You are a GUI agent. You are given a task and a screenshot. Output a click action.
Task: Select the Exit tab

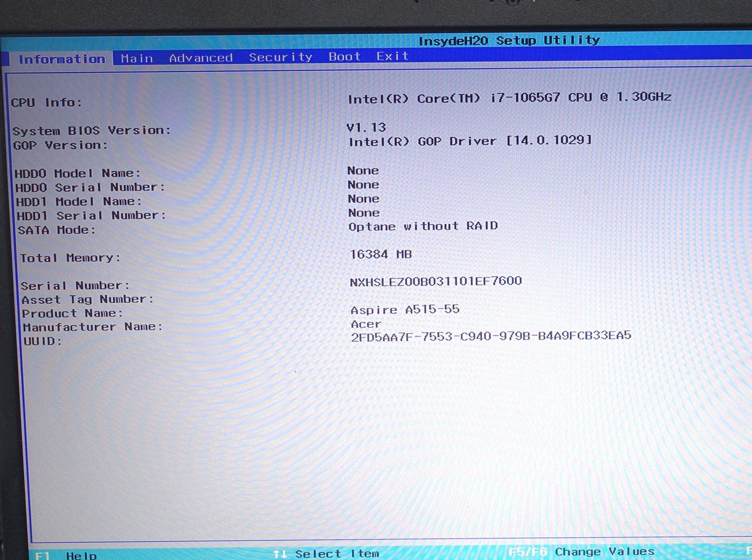[392, 56]
